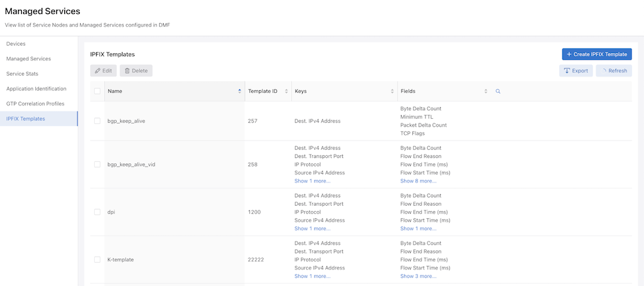Expand 'Show 3 more...' fields for K-template

[418, 276]
